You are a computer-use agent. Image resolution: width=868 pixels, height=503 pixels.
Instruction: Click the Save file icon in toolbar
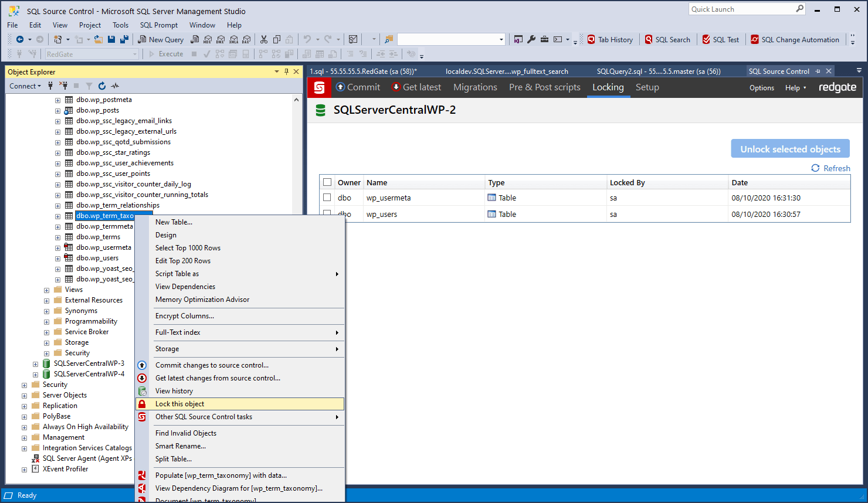[x=111, y=39]
